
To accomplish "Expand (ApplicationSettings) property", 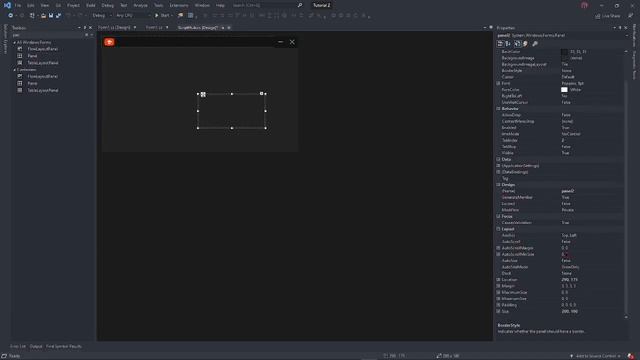I will click(498, 166).
